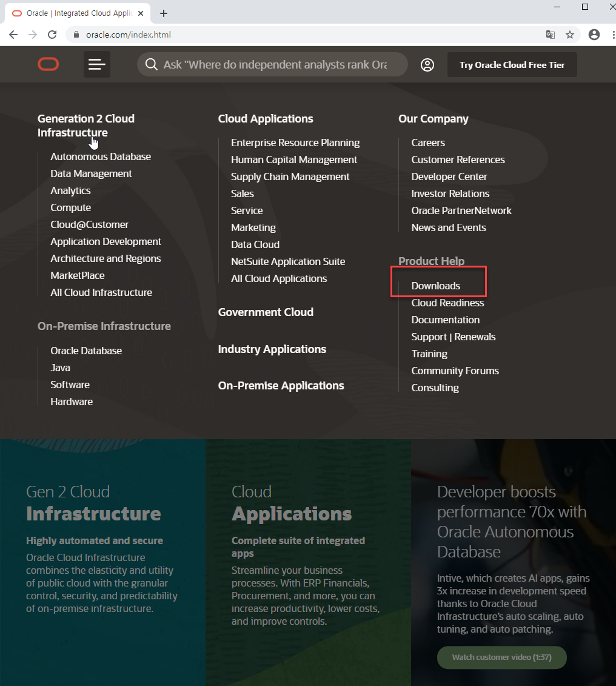
Task: Open On-Premise Applications heading
Action: point(281,385)
